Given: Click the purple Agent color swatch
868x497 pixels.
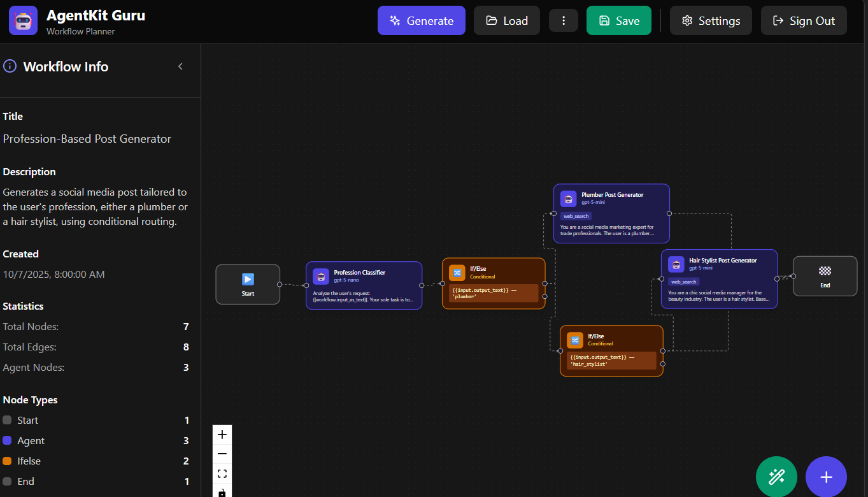Looking at the screenshot, I should tap(7, 440).
